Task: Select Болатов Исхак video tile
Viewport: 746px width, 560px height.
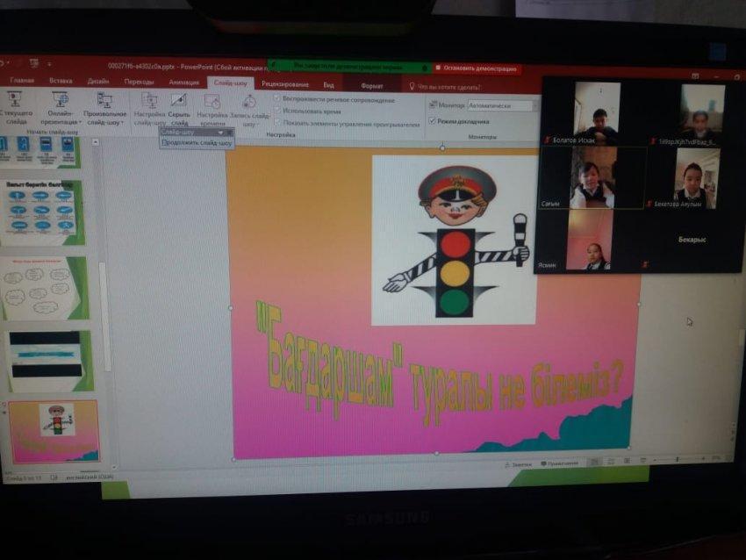Action: point(594,114)
